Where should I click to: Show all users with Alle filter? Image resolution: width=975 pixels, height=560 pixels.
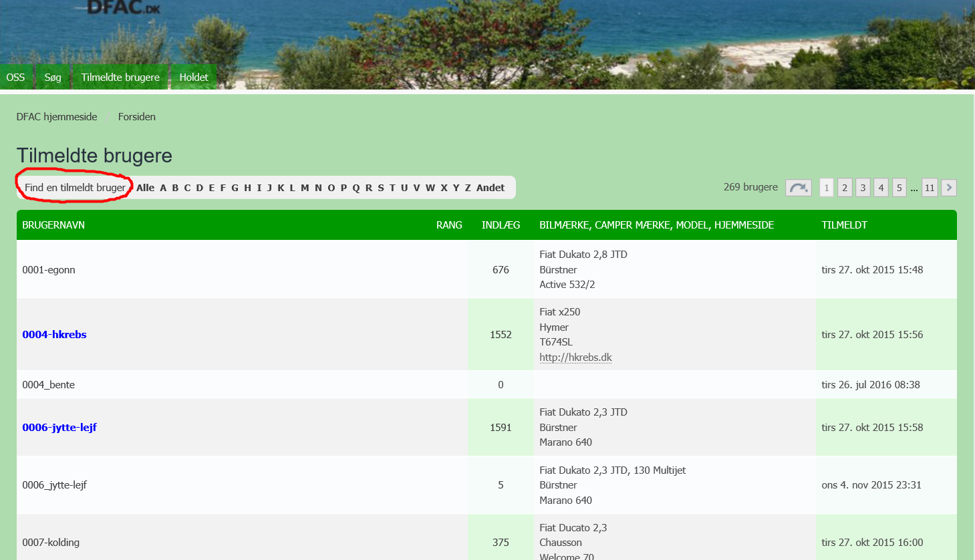[x=145, y=188]
